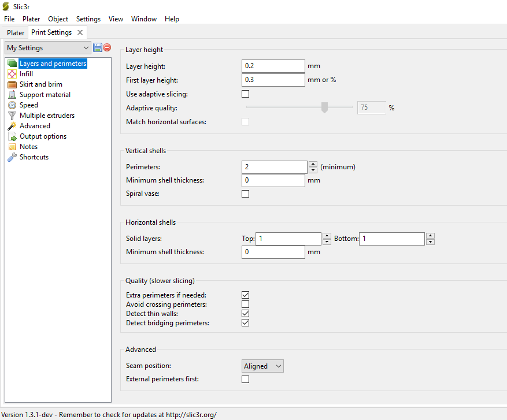The image size is (507, 420).
Task: Open the Speed settings clock icon
Action: point(12,105)
